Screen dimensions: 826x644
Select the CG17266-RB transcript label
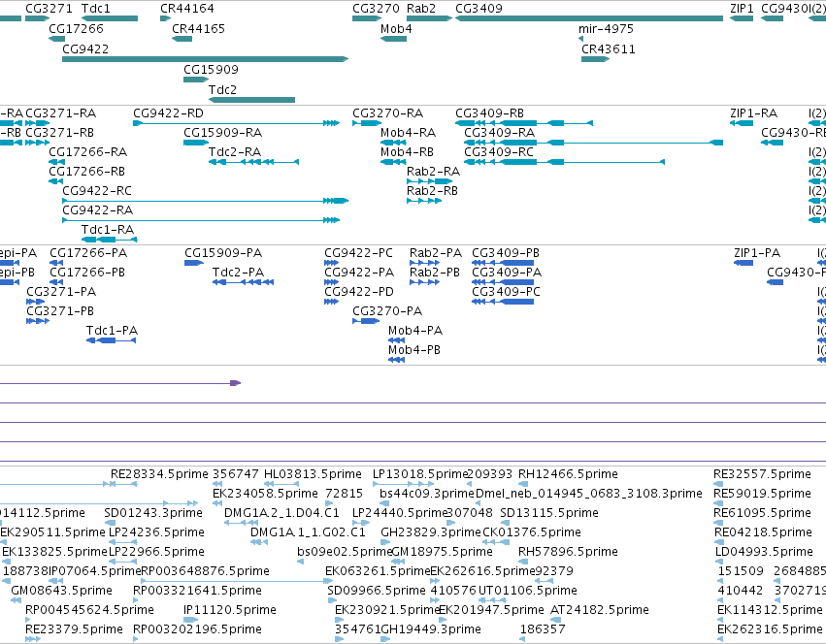pos(87,172)
